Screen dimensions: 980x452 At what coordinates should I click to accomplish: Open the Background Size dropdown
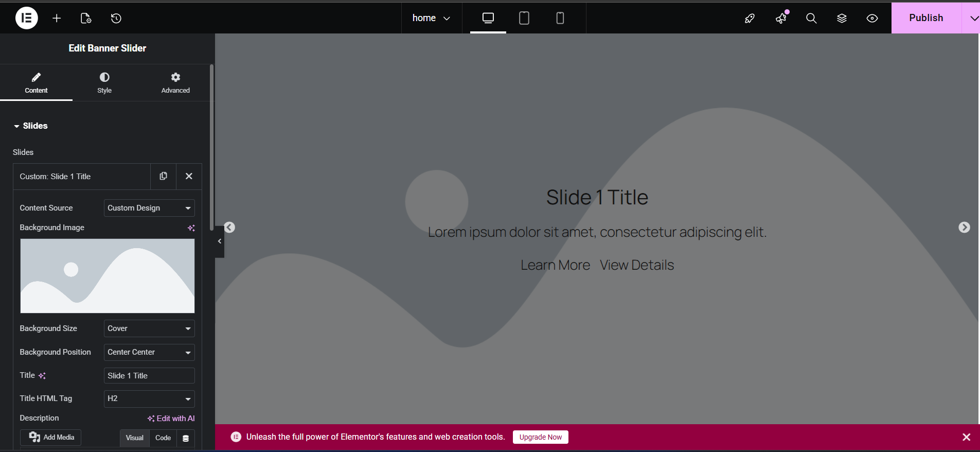pyautogui.click(x=149, y=328)
